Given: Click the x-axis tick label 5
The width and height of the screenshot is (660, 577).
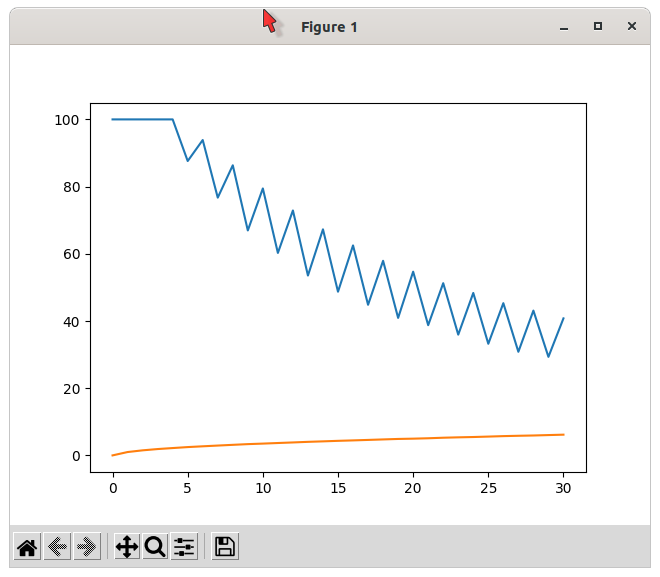Looking at the screenshot, I should (x=188, y=489).
